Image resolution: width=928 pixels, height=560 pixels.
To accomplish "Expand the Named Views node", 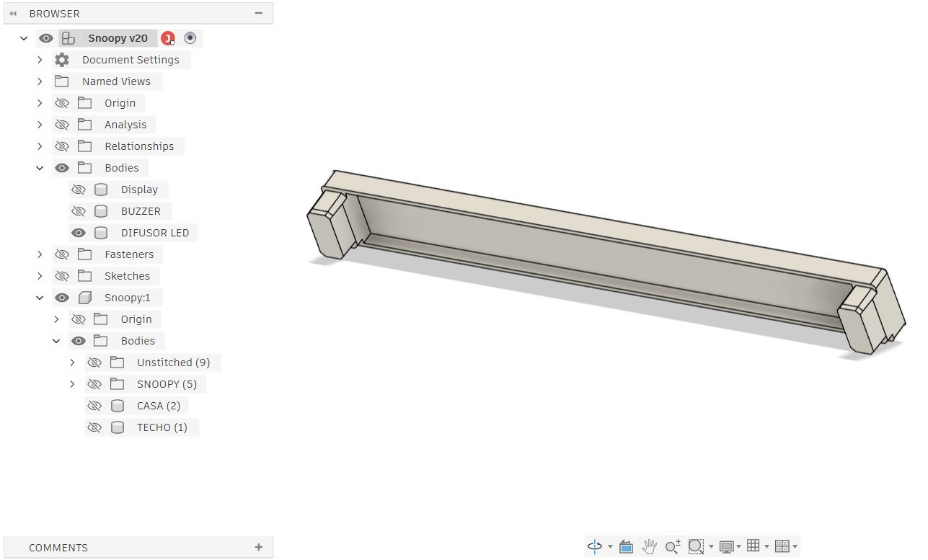I will [x=40, y=81].
